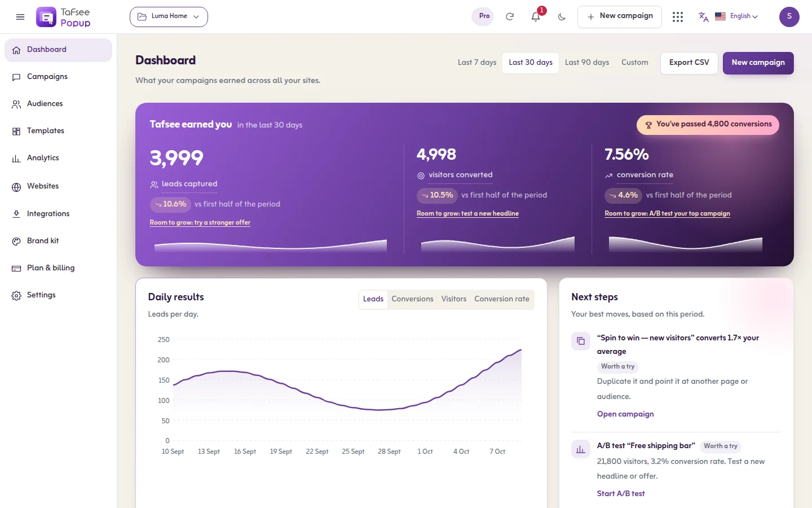Open Analytics from the sidebar
The image size is (812, 508).
(58, 158)
